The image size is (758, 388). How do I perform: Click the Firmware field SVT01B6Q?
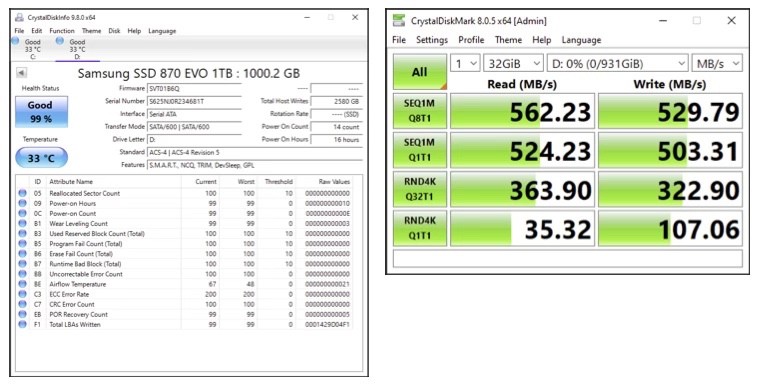click(194, 88)
